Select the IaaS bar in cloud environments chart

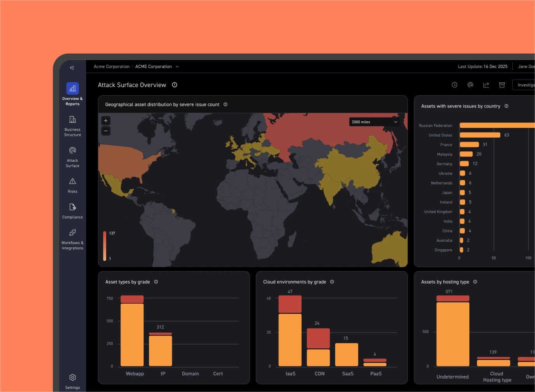290,338
